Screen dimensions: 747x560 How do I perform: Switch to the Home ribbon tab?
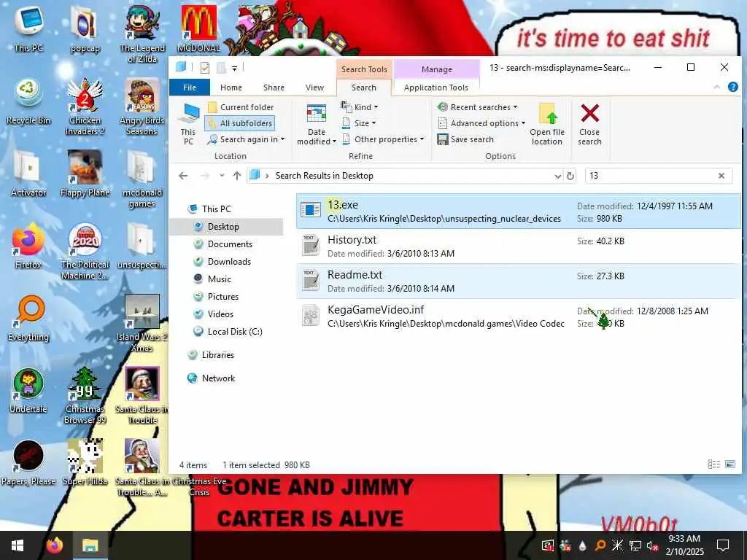tap(231, 87)
